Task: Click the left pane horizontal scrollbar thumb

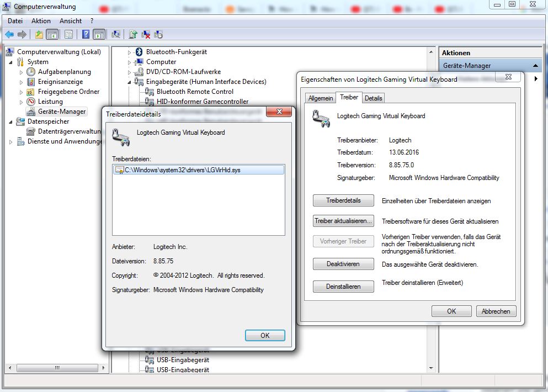Action: coord(57,368)
